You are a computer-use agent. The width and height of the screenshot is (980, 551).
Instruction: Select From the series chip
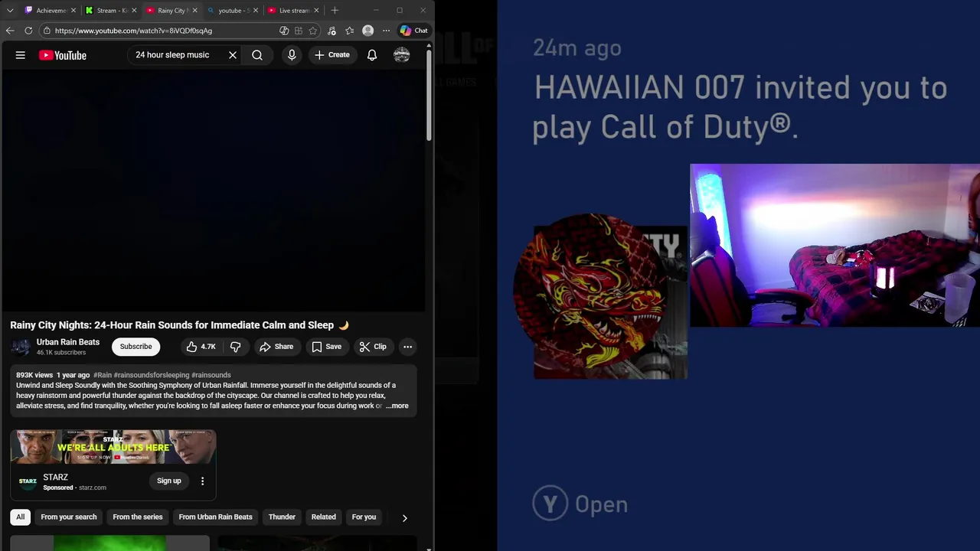pos(138,517)
